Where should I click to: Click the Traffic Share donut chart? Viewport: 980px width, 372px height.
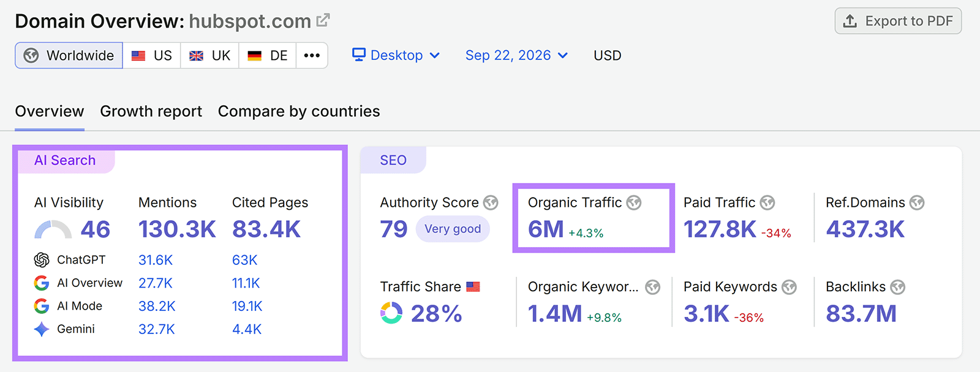pos(391,313)
